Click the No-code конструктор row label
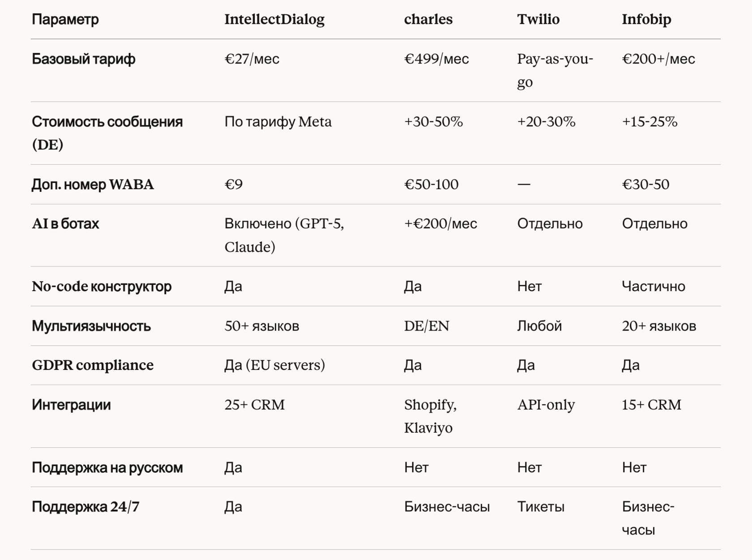Image resolution: width=752 pixels, height=560 pixels. coord(102,286)
